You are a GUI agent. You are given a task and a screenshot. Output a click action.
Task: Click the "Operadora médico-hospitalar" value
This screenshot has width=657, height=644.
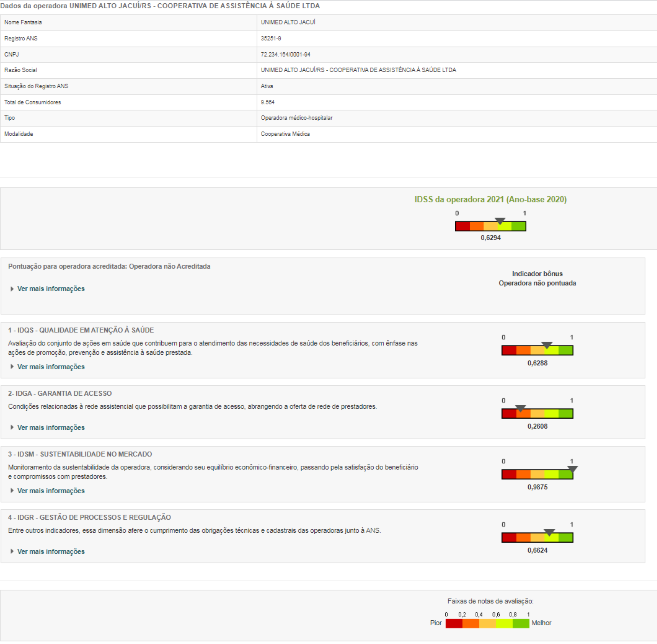click(297, 118)
